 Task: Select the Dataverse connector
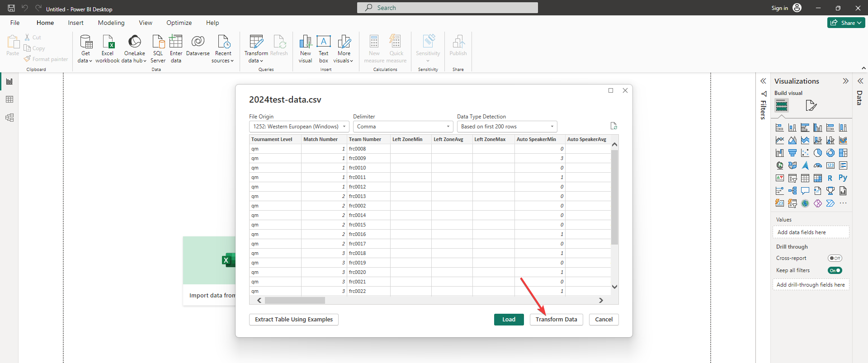coord(198,45)
